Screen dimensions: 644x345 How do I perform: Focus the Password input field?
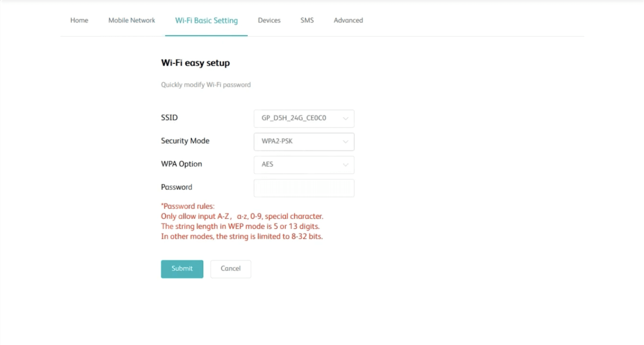[x=304, y=188]
